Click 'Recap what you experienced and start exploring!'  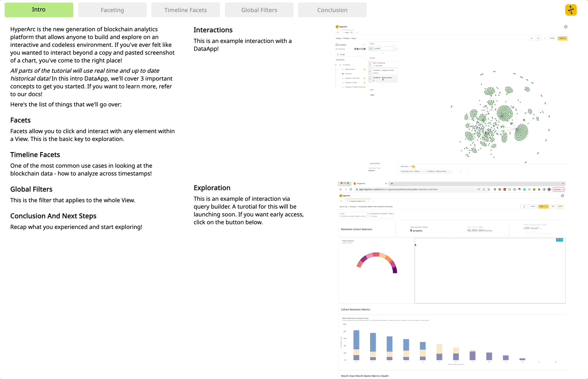pyautogui.click(x=76, y=227)
